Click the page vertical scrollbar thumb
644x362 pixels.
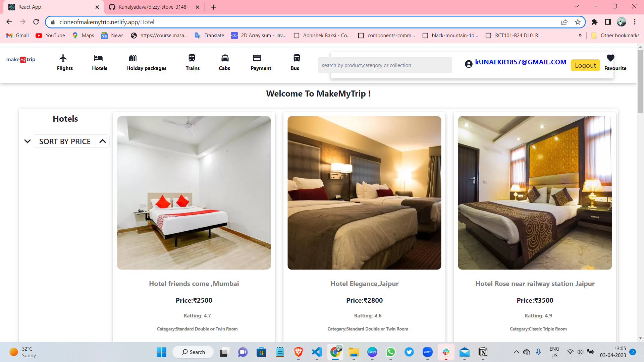coord(640,82)
